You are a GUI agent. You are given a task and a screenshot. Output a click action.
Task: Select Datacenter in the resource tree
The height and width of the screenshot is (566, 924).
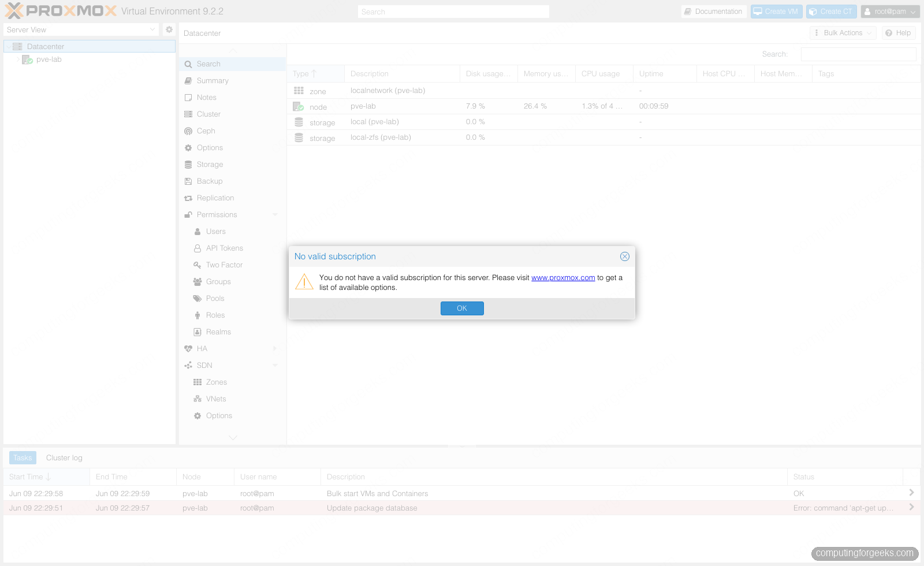(90, 46)
